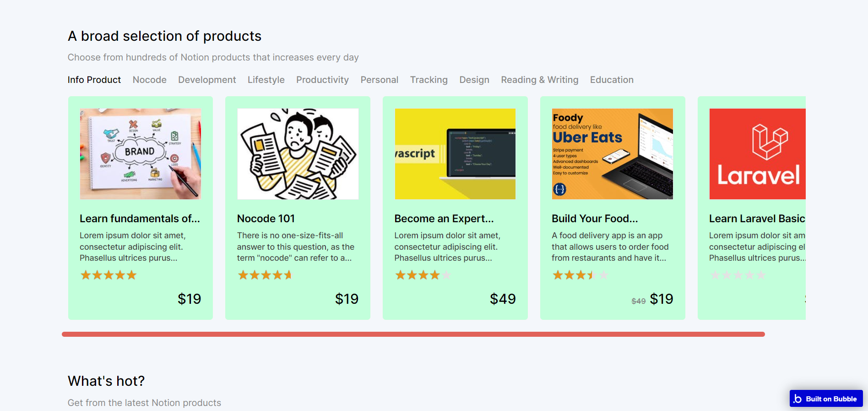The height and width of the screenshot is (411, 868).
Task: Go to the Reading & Writing tab
Action: 539,80
